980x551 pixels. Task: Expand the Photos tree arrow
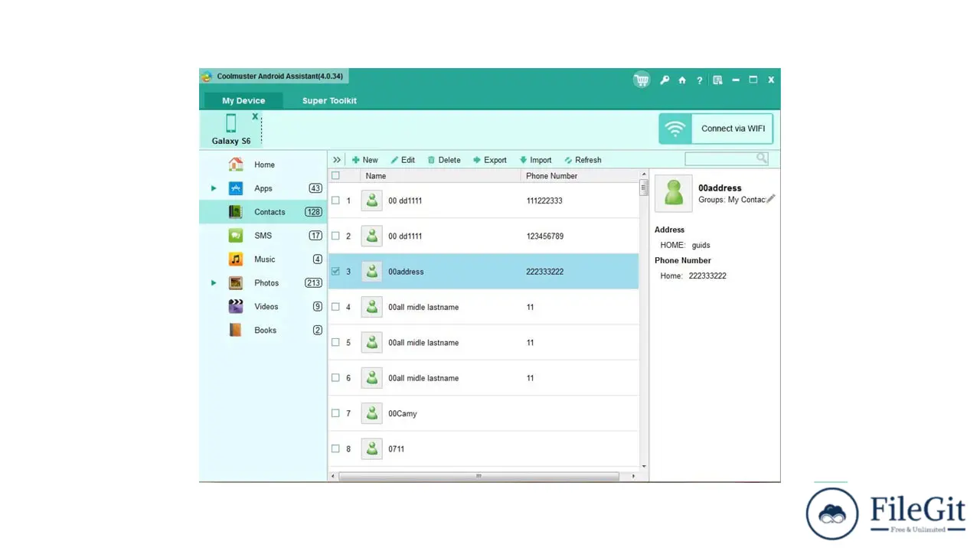214,283
